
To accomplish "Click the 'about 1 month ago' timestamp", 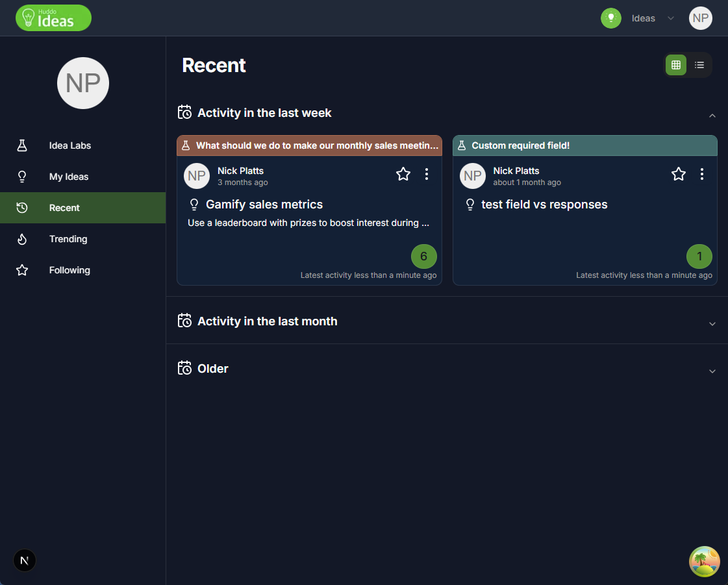I will point(527,182).
